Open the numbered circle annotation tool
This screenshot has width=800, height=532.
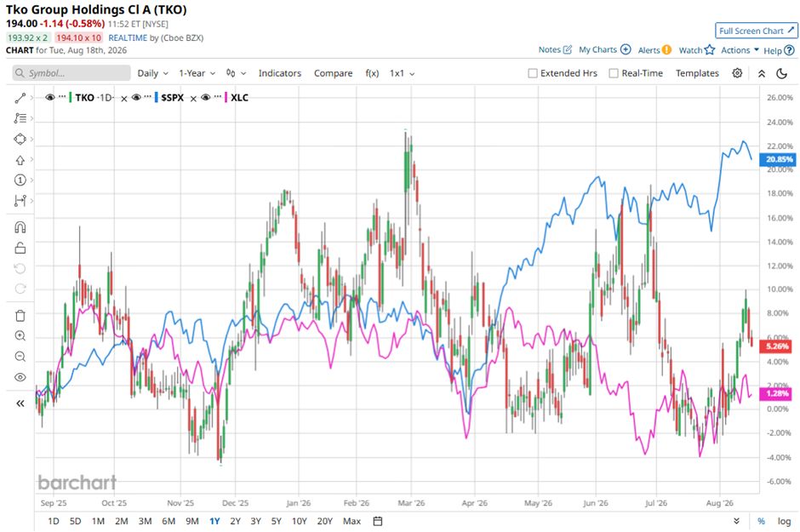(x=20, y=180)
